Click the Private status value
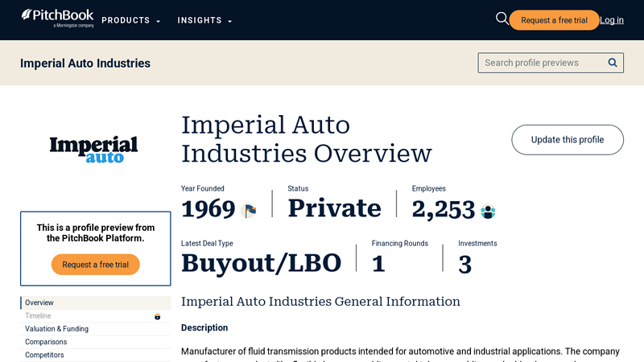644x362 pixels. pyautogui.click(x=335, y=208)
